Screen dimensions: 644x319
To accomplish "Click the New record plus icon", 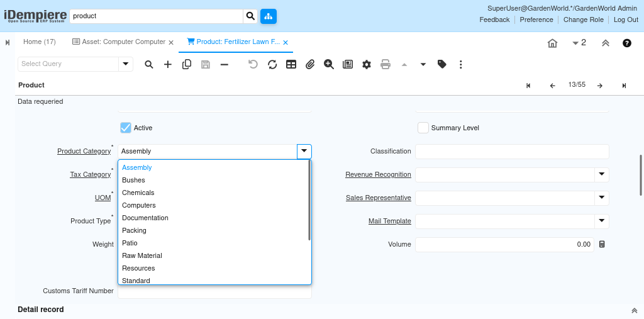I will tap(168, 64).
